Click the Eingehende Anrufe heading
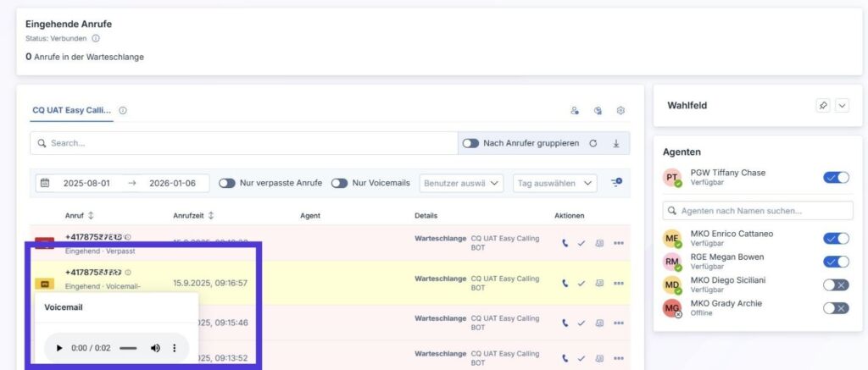Screen dimensions: 868x370 coord(69,25)
